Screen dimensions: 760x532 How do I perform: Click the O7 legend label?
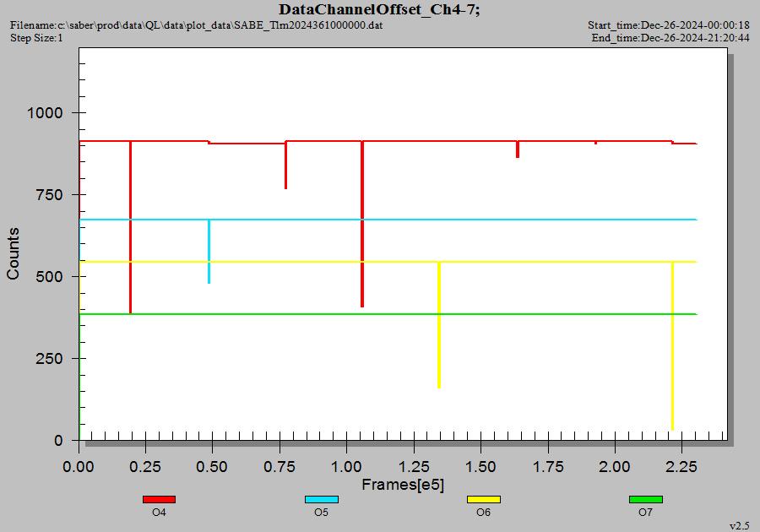point(646,513)
